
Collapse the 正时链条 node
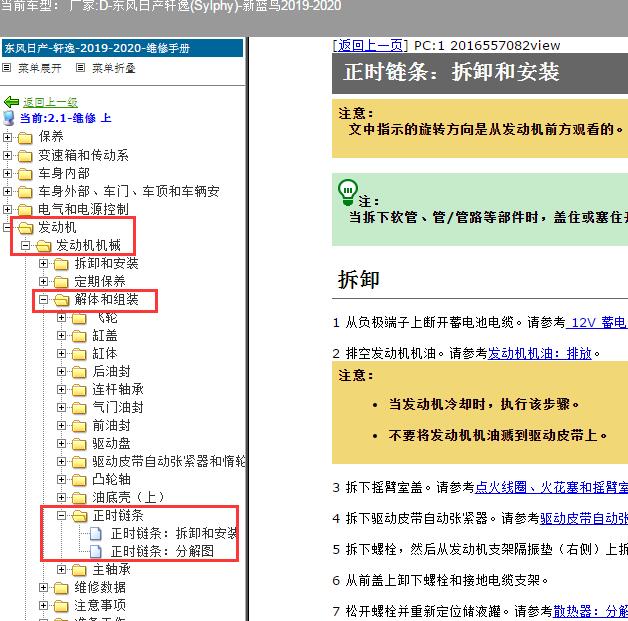(x=61, y=515)
